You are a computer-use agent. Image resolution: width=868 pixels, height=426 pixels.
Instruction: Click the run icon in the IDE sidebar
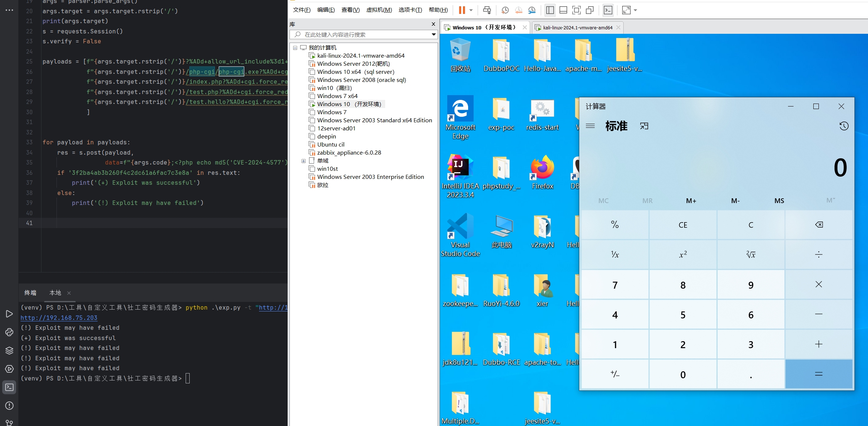pyautogui.click(x=10, y=314)
